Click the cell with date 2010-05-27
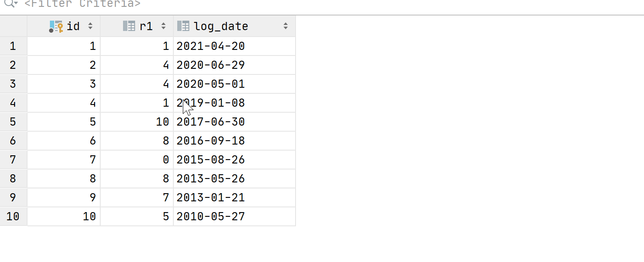644x262 pixels. [x=234, y=216]
